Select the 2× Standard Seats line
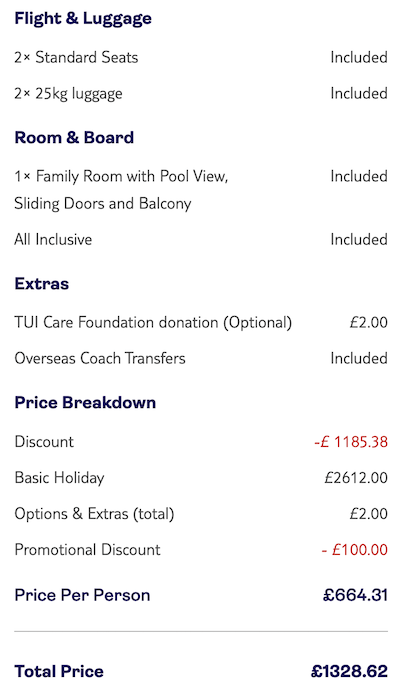The image size is (400, 699). click(76, 57)
